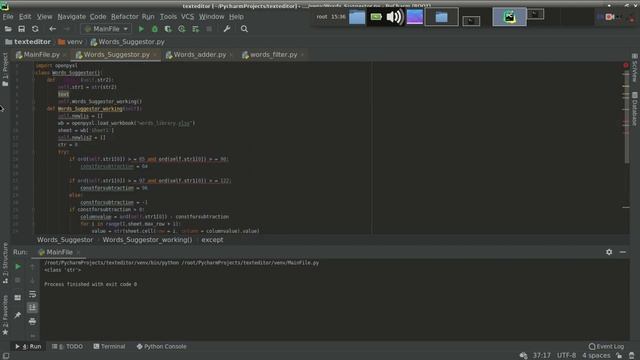
Task: Click the Stop icon in Run panel
Action: tap(18, 280)
